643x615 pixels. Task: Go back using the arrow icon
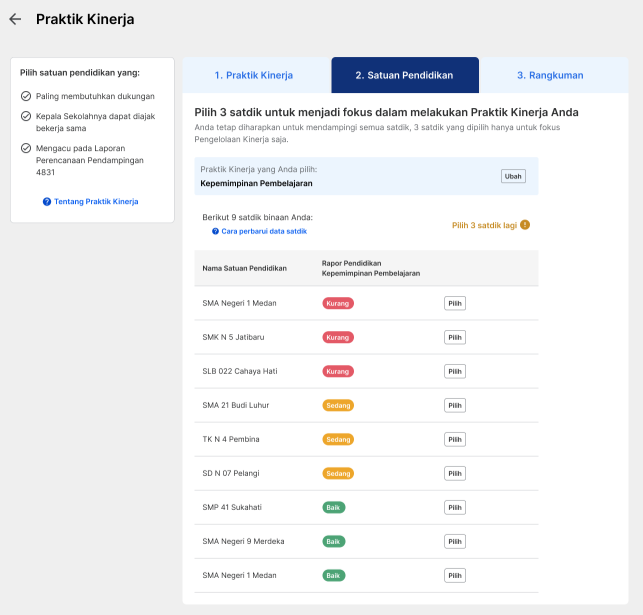tap(15, 19)
